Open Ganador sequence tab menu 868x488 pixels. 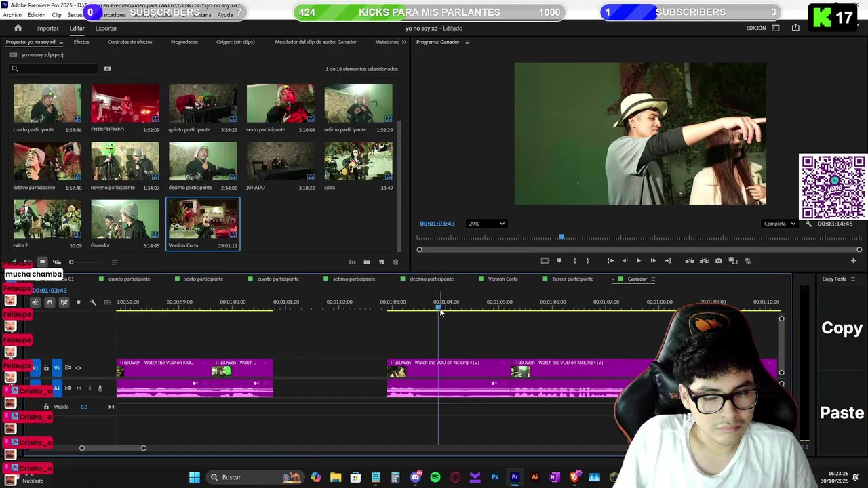[654, 279]
